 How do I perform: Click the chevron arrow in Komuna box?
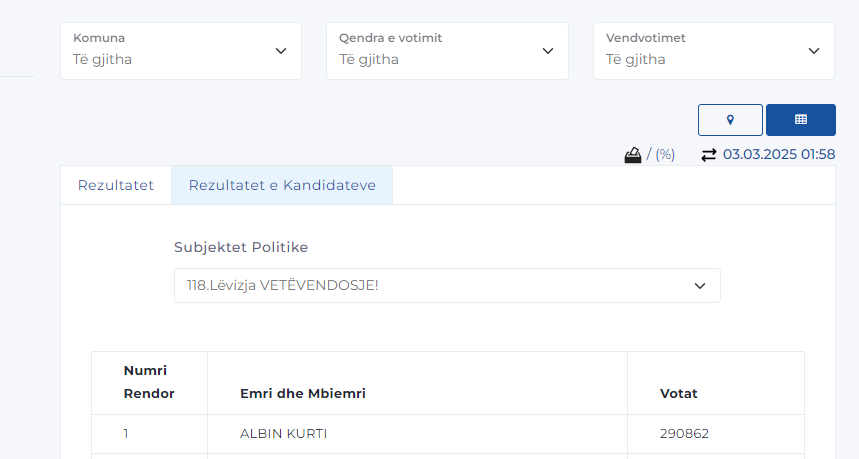pyautogui.click(x=281, y=51)
